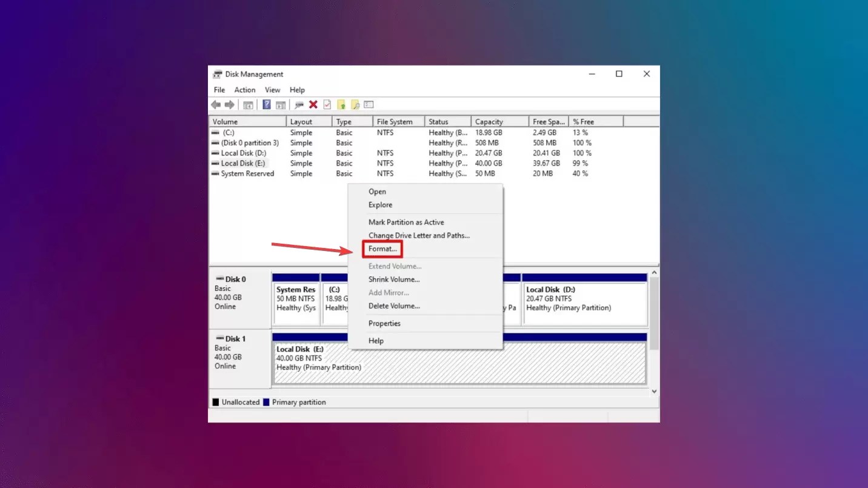Select Mark Partition as Active

coord(406,222)
